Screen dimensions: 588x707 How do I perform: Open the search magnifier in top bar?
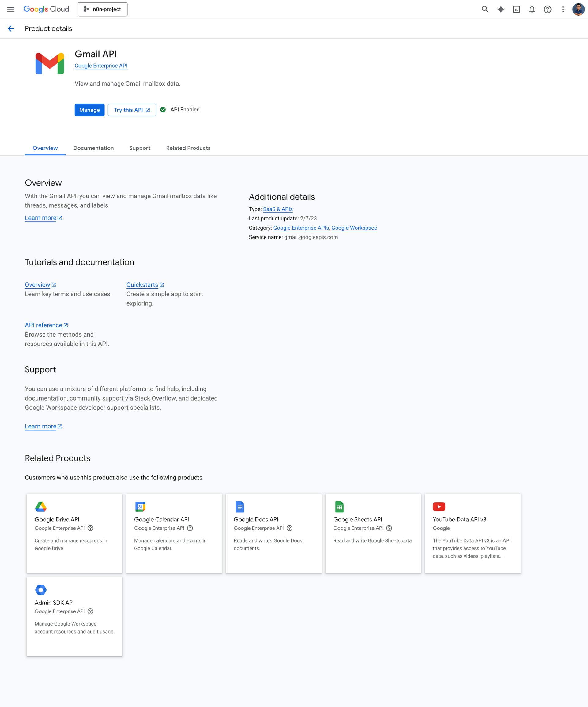click(485, 9)
